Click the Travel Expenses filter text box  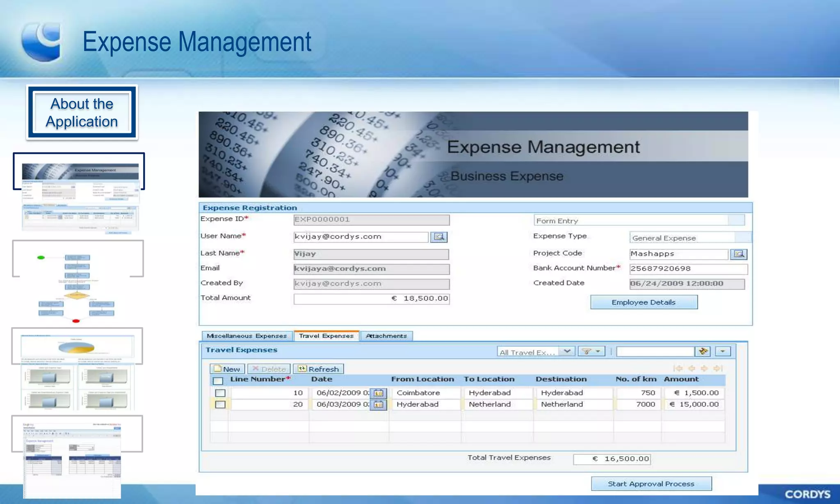[655, 351]
